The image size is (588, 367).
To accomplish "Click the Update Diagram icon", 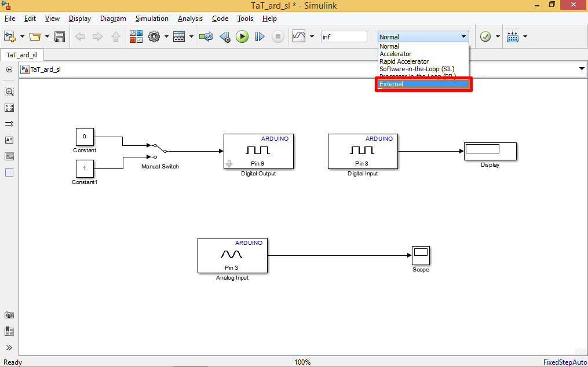I will click(206, 36).
